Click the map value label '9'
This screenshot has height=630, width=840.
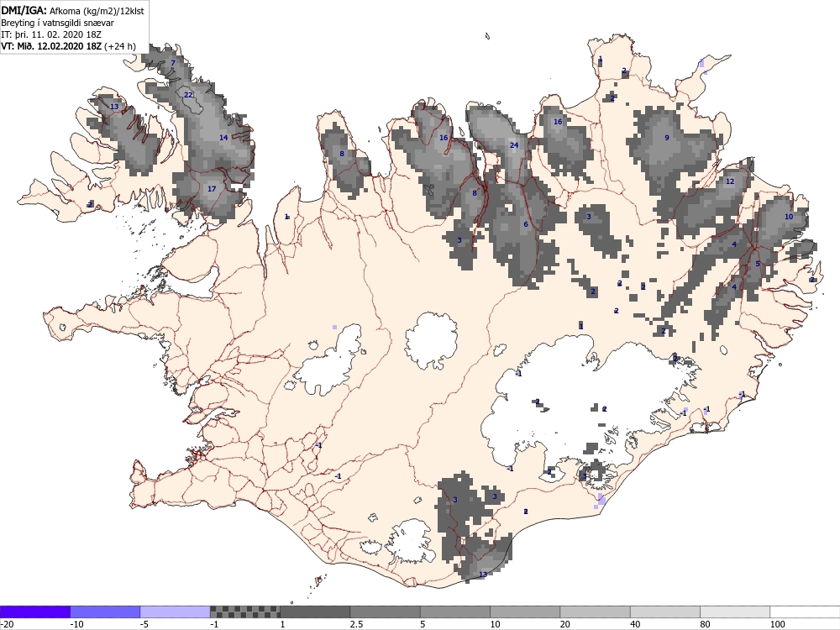tap(667, 138)
